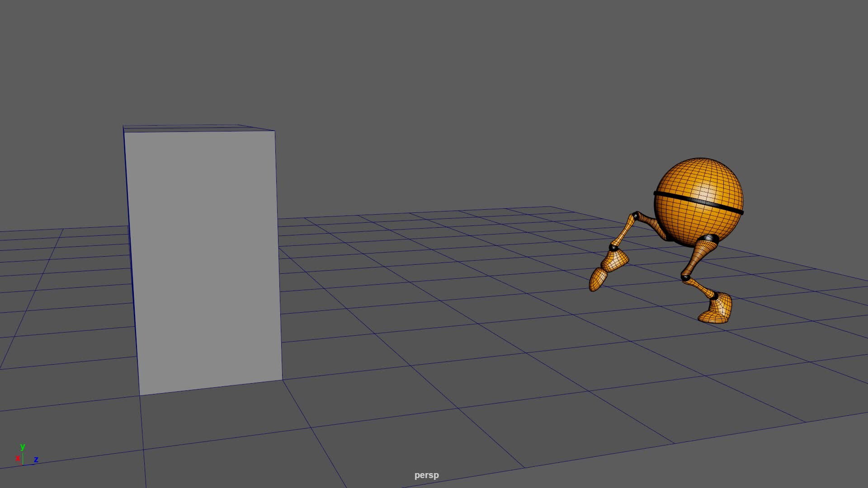This screenshot has height=488, width=868.
Task: Click the persp camera label
Action: point(426,475)
